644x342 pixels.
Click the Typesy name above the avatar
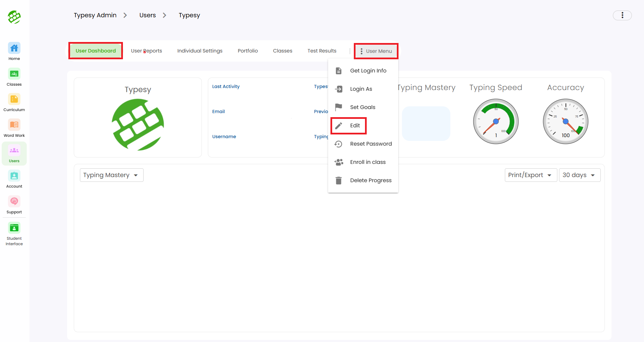pyautogui.click(x=138, y=90)
